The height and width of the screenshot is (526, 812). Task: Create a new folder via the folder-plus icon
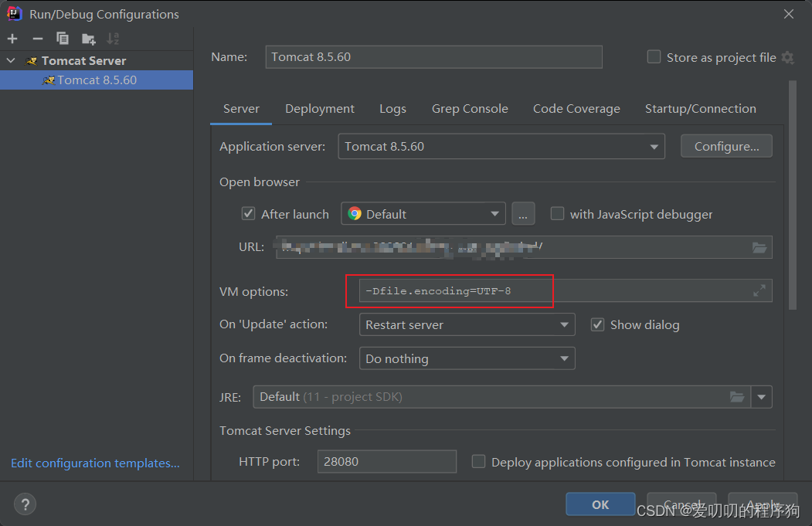point(89,39)
